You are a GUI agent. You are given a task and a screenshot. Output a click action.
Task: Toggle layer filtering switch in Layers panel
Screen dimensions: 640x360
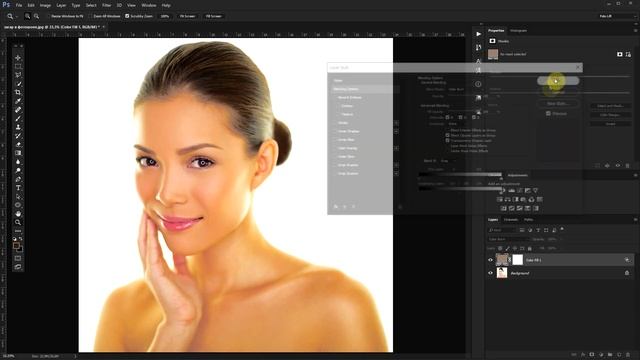[x=562, y=229]
